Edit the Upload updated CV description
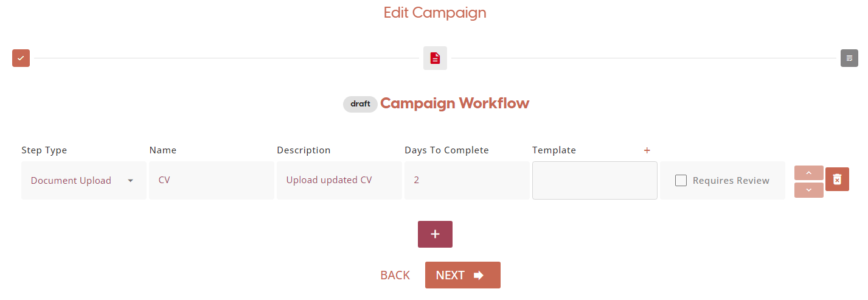The image size is (868, 300). pos(339,181)
